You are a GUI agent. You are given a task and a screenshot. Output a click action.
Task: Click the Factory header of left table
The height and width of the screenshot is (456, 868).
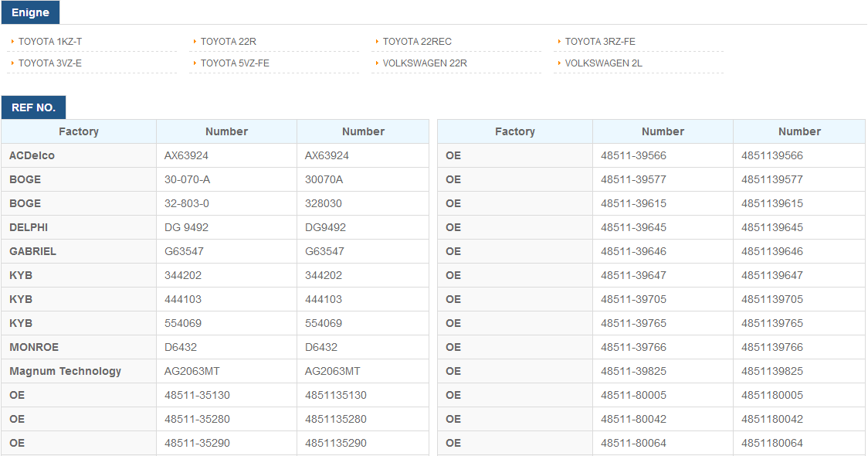click(x=79, y=132)
